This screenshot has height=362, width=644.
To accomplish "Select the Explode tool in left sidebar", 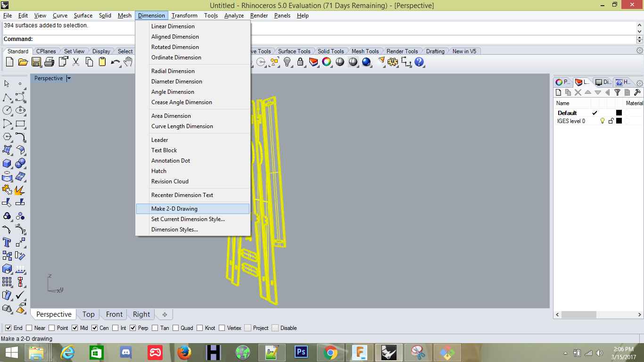I will coord(20,189).
